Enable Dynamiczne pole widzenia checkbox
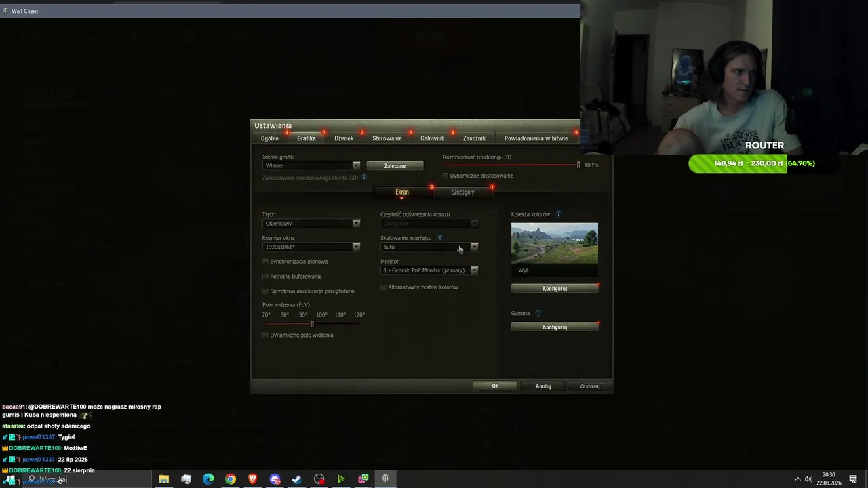 [265, 335]
